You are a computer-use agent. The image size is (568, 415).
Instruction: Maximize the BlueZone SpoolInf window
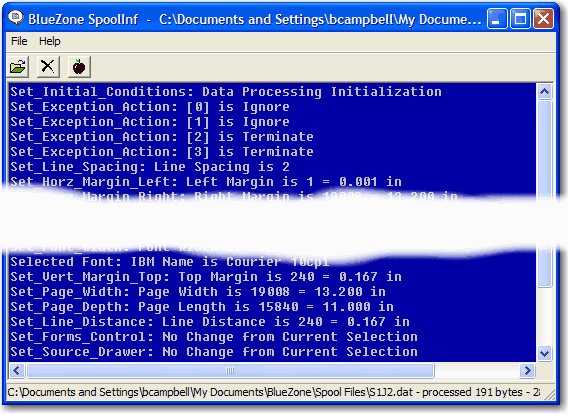coord(520,18)
